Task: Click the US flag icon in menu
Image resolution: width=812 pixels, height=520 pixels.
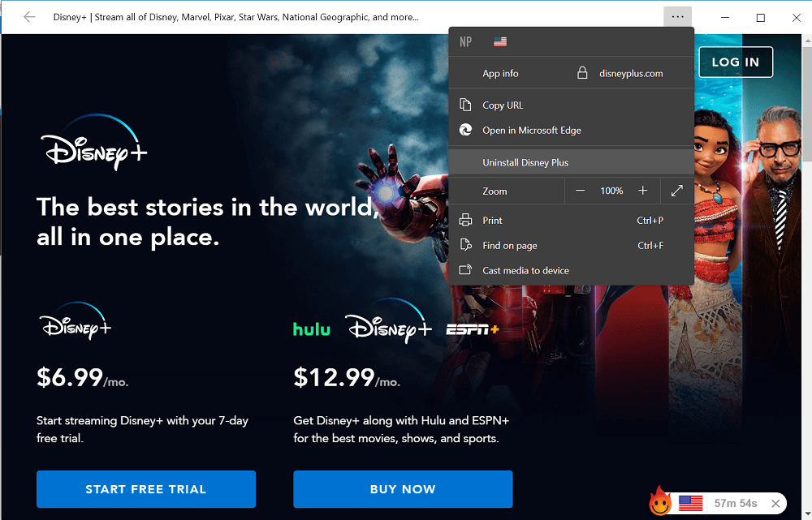Action: pyautogui.click(x=500, y=41)
